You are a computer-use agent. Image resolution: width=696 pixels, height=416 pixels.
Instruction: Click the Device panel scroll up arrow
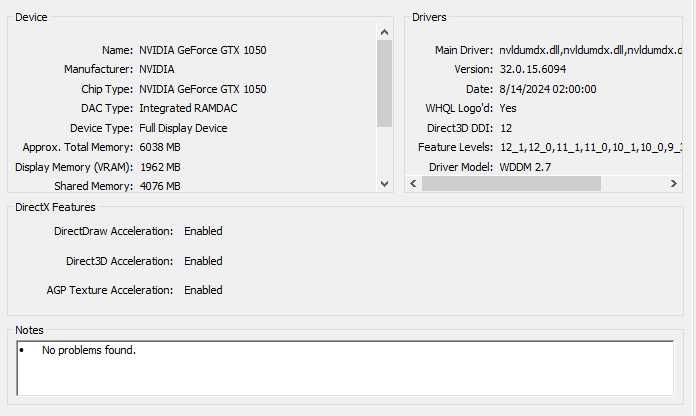coord(384,32)
